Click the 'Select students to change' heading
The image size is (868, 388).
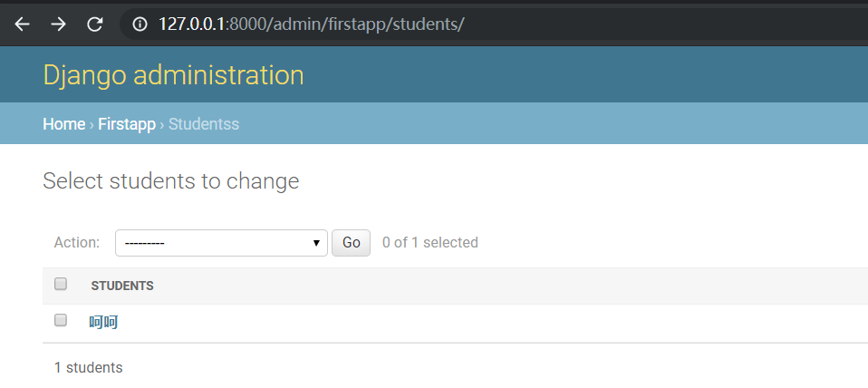pyautogui.click(x=171, y=181)
